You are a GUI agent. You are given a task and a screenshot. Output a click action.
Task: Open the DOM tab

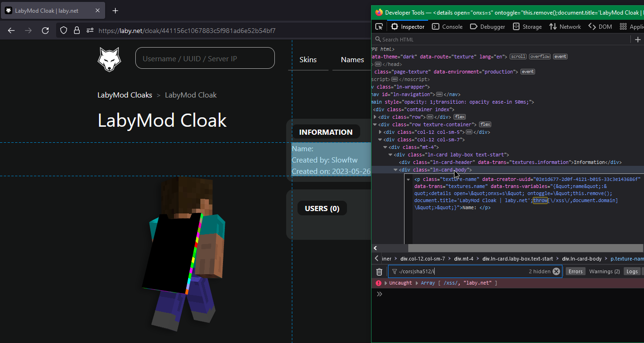coord(600,27)
